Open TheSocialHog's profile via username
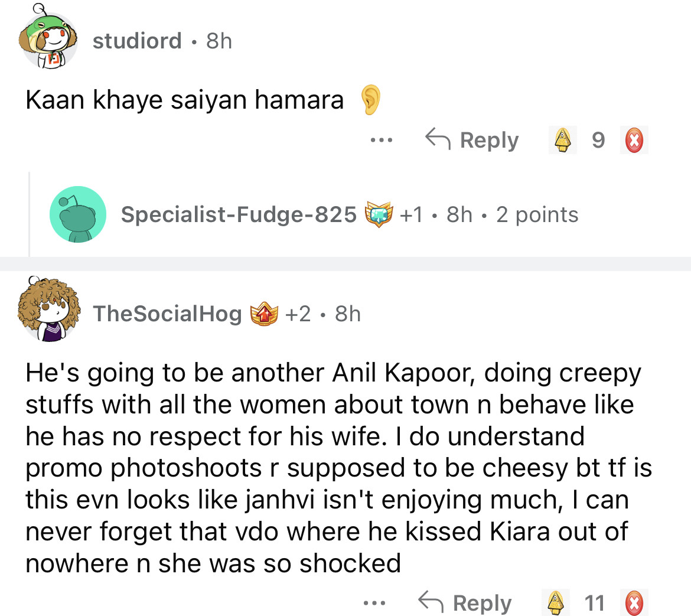This screenshot has height=616, width=691. click(167, 314)
